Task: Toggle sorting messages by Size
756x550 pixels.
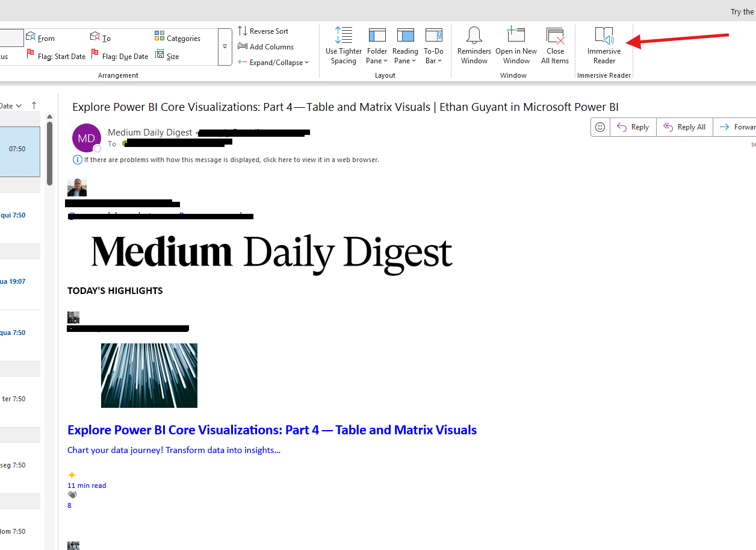Action: 167,55
